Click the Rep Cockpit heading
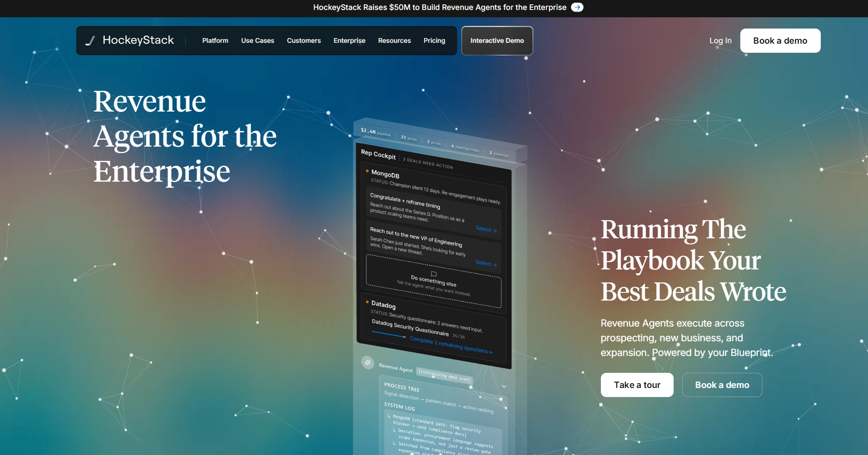This screenshot has width=868, height=455. point(378,154)
